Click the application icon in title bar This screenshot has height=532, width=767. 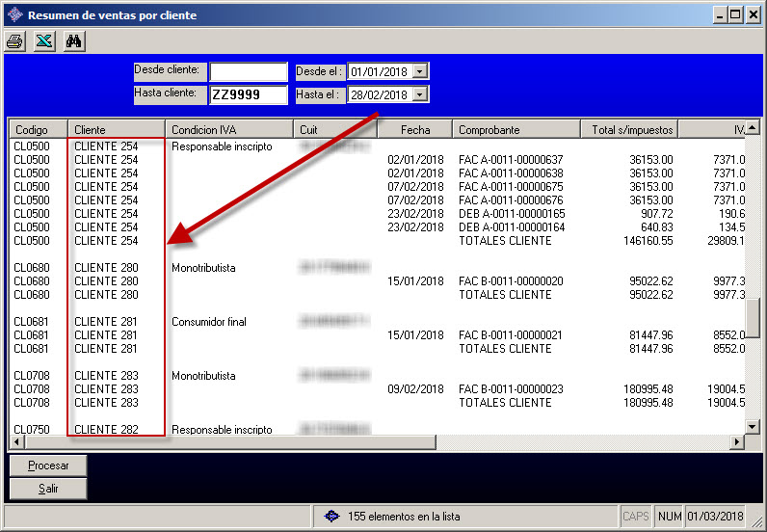14,14
